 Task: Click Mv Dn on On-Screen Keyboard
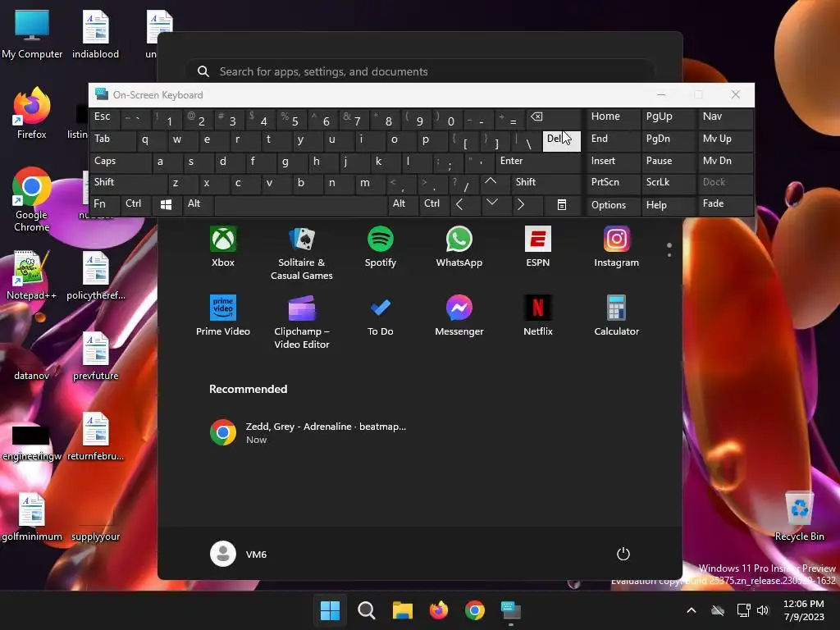tap(725, 162)
